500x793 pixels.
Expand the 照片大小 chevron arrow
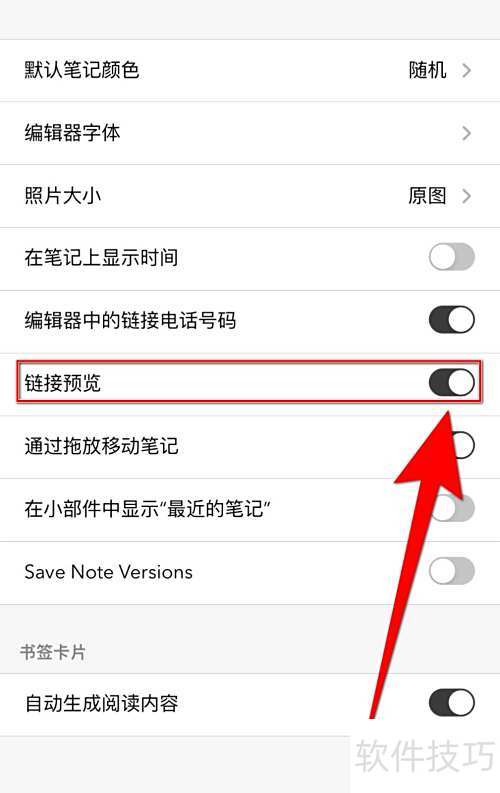[x=466, y=196]
